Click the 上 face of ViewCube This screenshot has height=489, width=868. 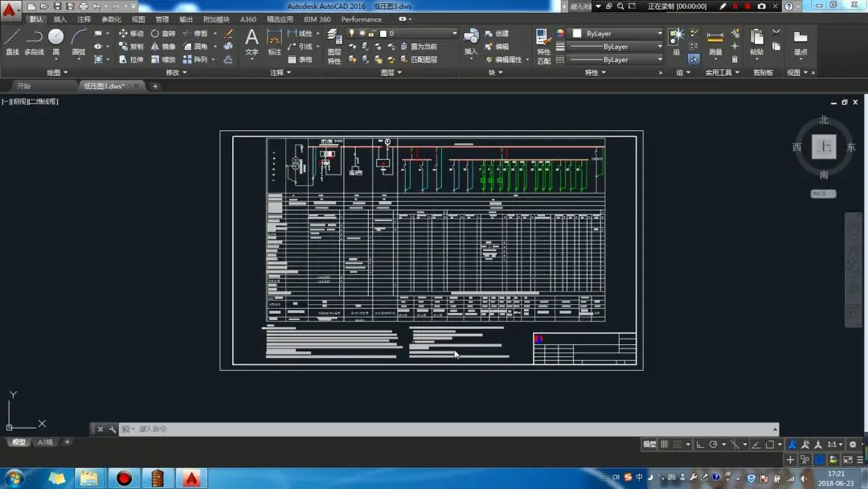(824, 147)
